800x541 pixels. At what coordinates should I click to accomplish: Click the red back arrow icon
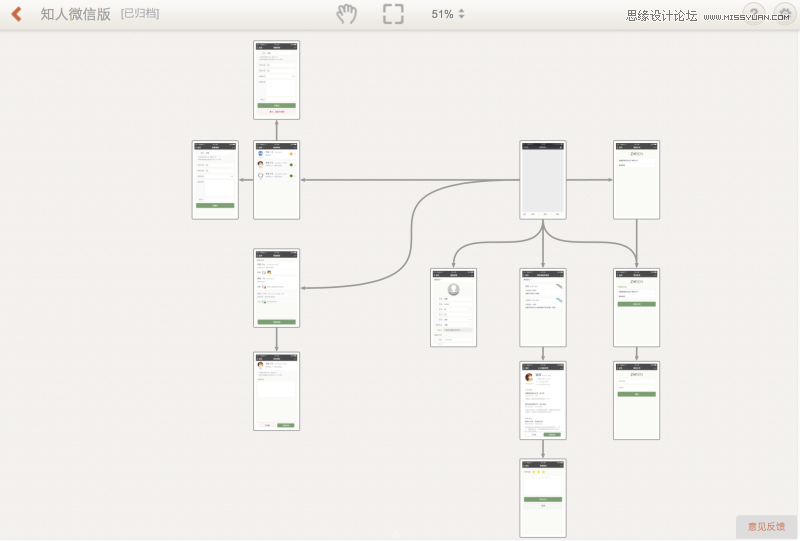click(16, 14)
